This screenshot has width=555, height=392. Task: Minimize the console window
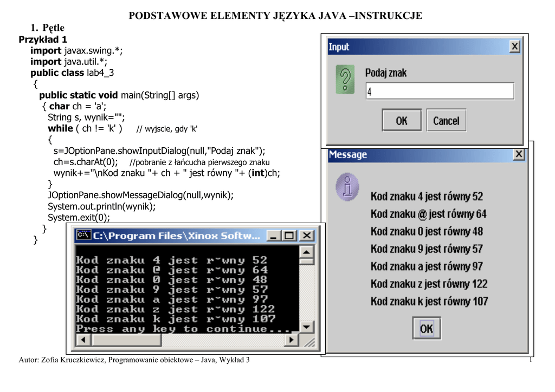[x=274, y=236]
